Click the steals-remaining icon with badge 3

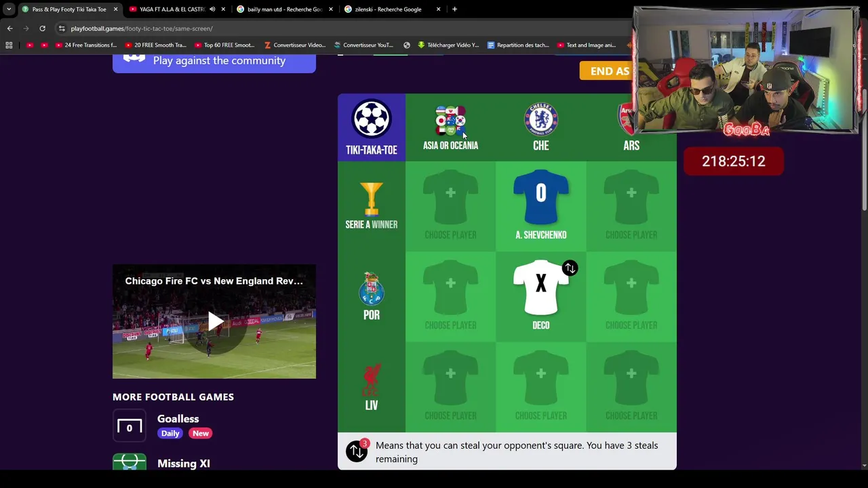(x=357, y=451)
